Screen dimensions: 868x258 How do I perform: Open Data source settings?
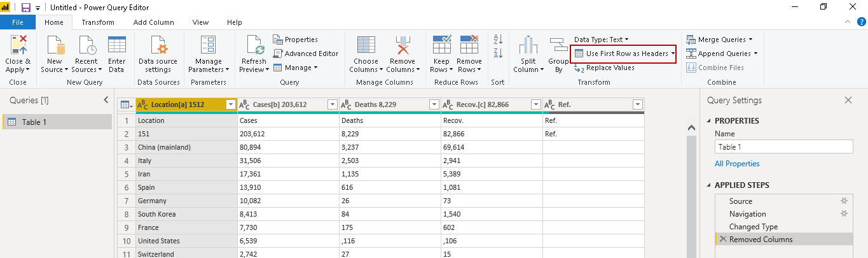coord(158,46)
